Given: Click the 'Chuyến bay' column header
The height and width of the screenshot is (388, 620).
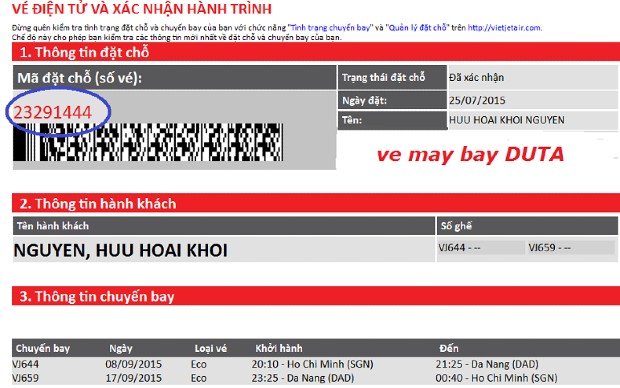Looking at the screenshot, I should pyautogui.click(x=43, y=348).
